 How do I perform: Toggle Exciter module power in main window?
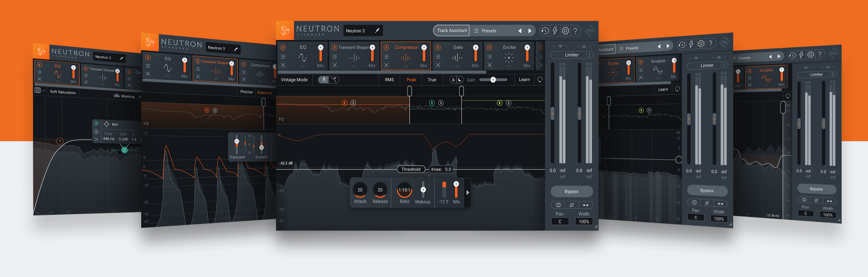[489, 48]
